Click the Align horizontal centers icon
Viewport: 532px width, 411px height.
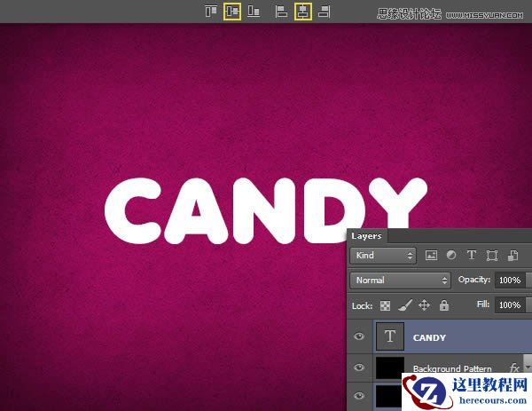click(x=303, y=12)
